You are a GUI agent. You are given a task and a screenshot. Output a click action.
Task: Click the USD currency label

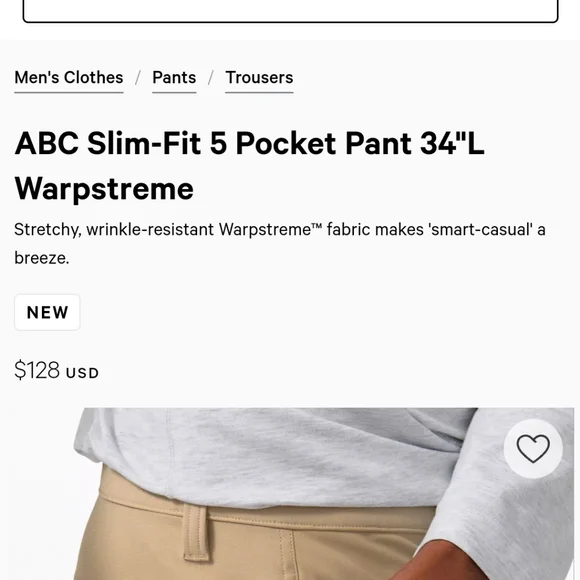click(82, 373)
